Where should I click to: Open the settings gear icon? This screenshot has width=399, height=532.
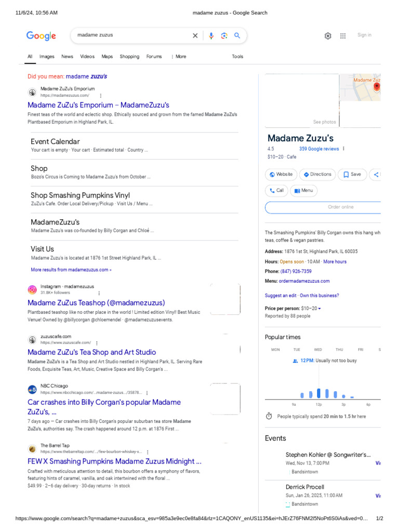pyautogui.click(x=328, y=36)
